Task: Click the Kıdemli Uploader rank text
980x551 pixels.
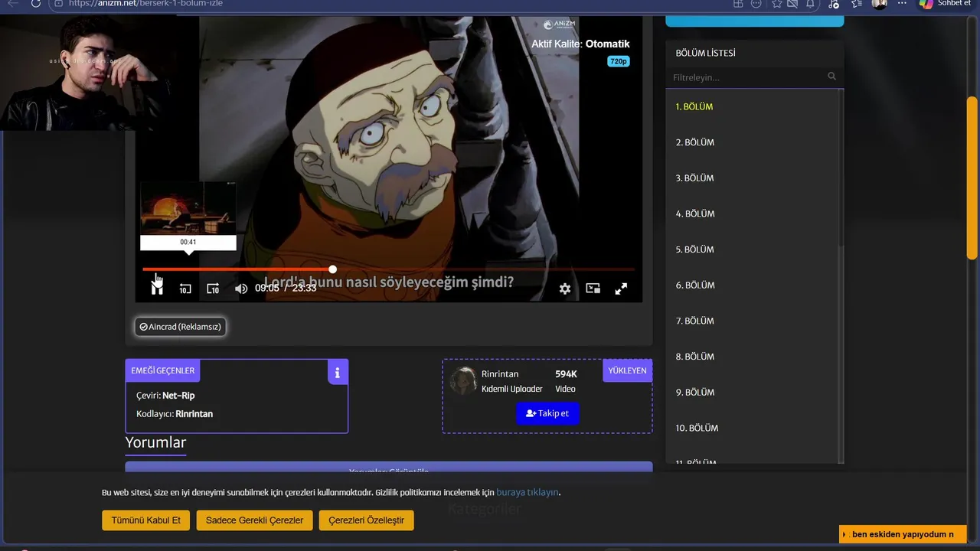Action: click(x=512, y=389)
